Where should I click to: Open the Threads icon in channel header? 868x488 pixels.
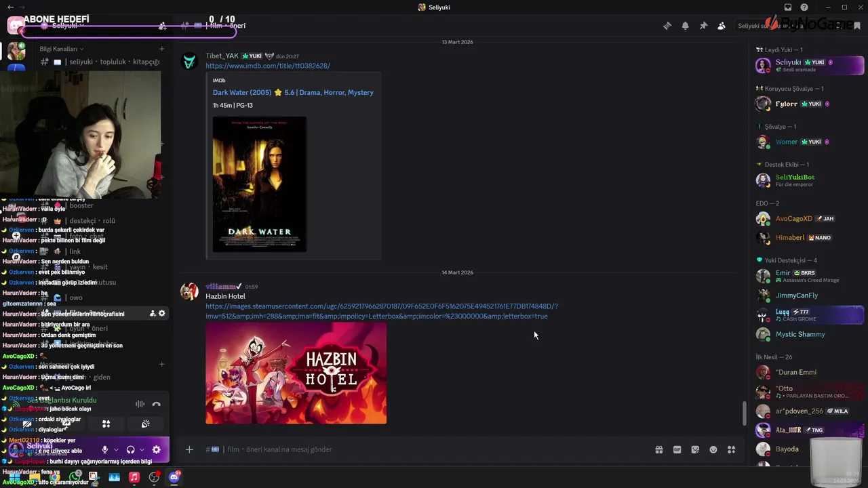(x=667, y=26)
